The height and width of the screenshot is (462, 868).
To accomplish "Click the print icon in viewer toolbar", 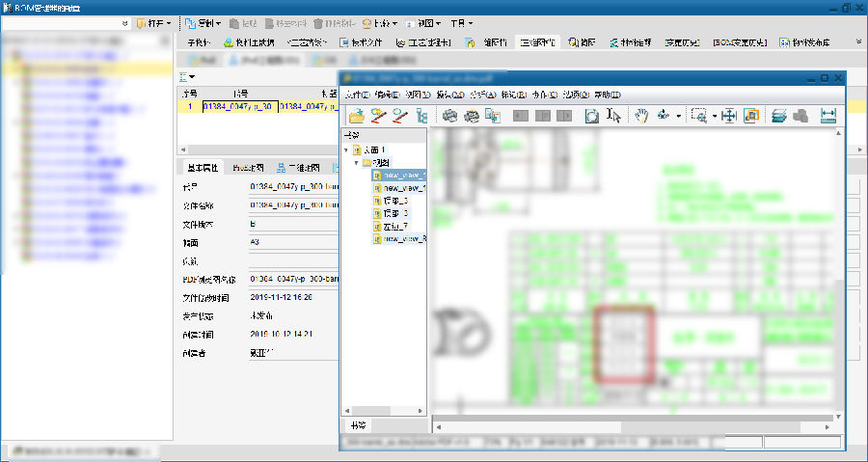I will [449, 116].
